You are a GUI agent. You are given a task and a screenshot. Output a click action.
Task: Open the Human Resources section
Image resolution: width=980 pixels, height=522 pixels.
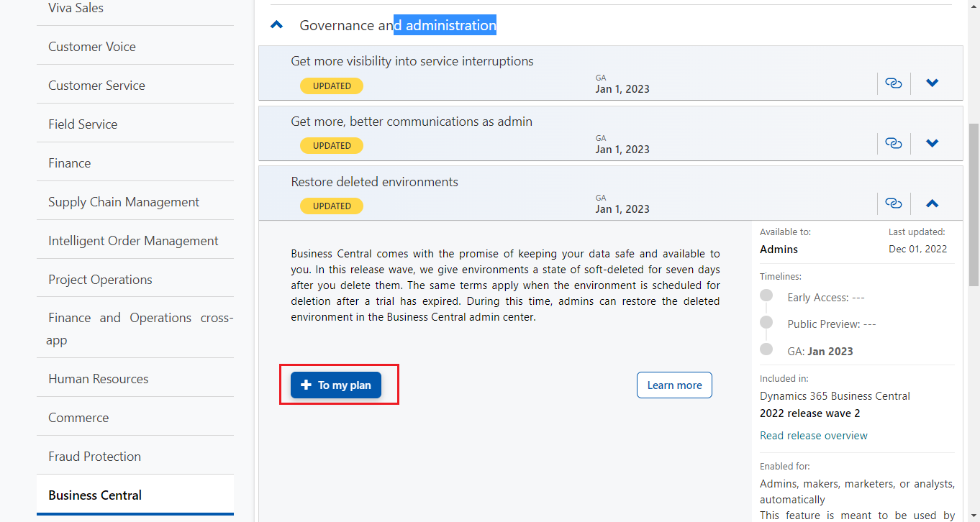[x=98, y=377]
